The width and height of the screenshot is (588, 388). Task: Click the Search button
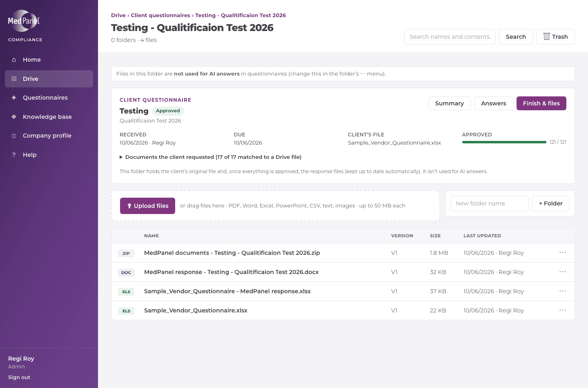click(516, 37)
